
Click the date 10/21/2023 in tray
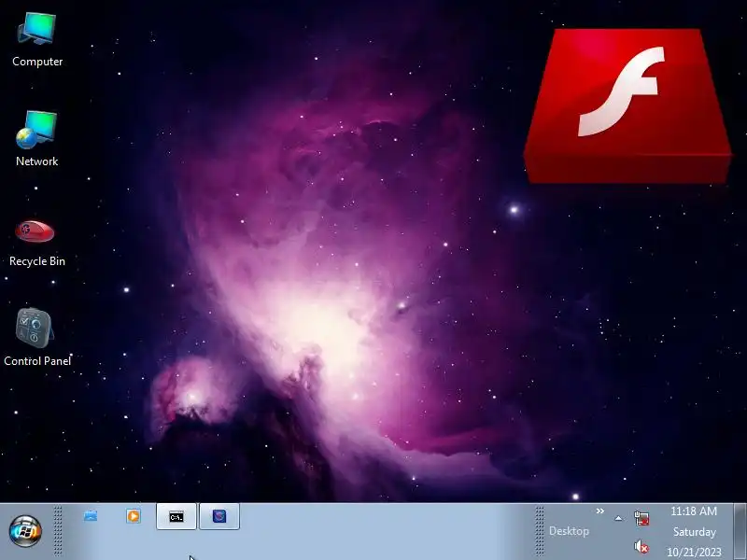(x=694, y=552)
